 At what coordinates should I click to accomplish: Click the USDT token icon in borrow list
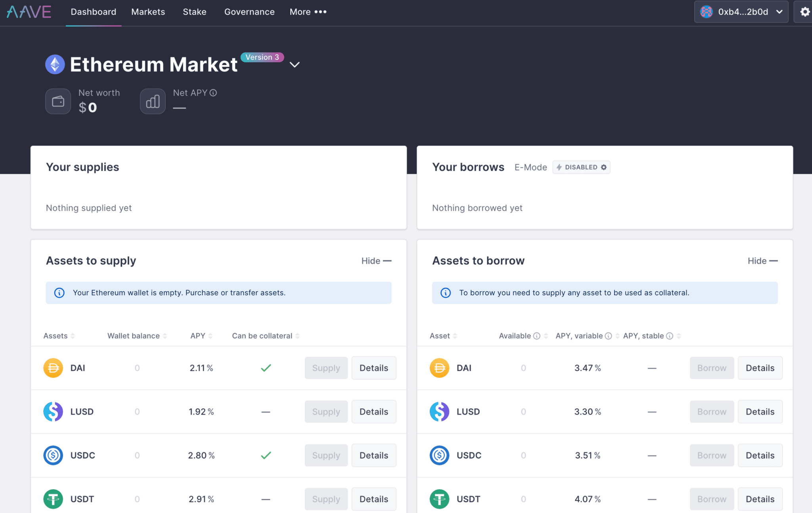click(439, 499)
